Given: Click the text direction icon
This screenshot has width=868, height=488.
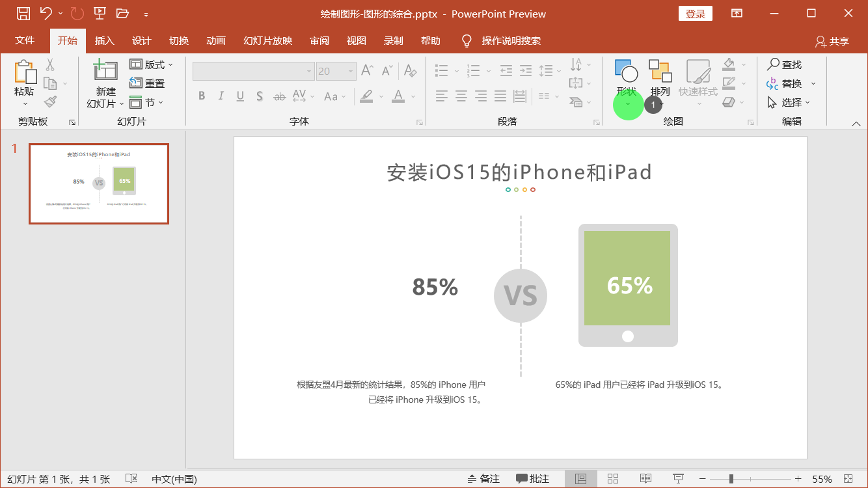Looking at the screenshot, I should point(576,64).
